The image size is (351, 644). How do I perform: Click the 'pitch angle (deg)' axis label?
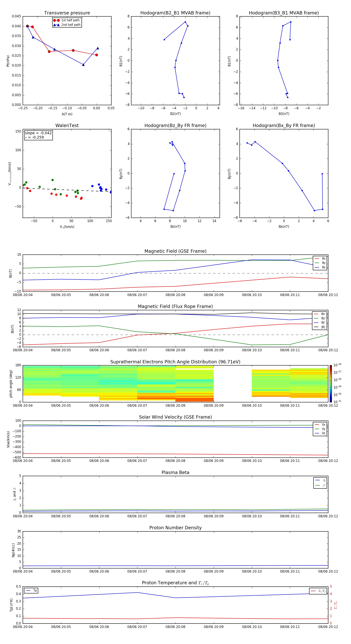click(x=11, y=384)
